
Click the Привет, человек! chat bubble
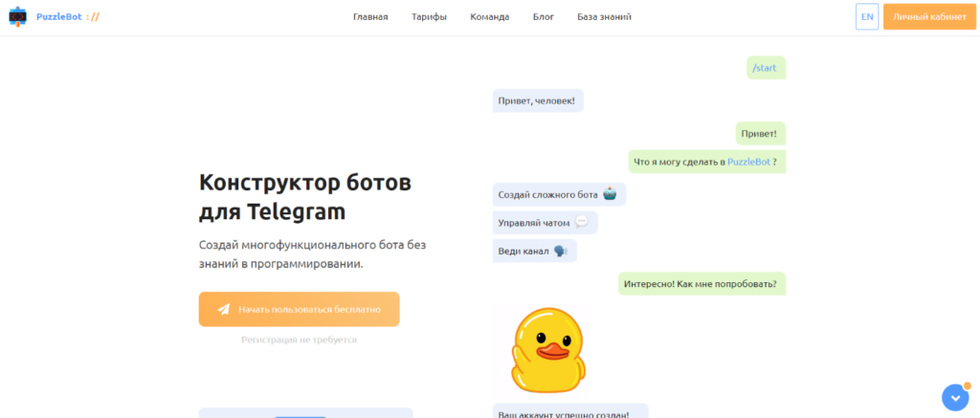pos(538,100)
